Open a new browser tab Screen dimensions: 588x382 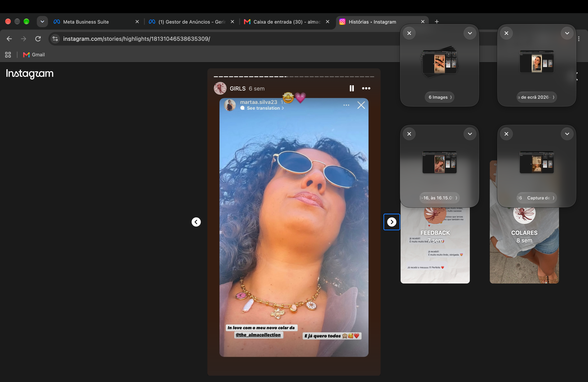(437, 22)
